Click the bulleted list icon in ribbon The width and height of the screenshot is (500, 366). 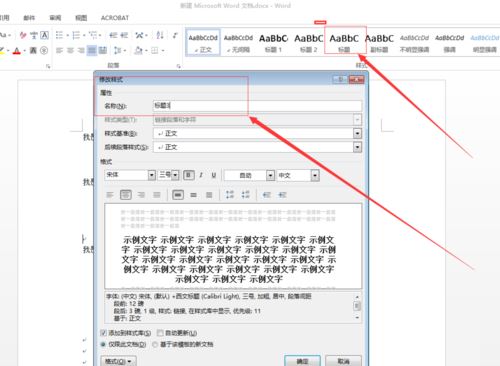tap(59, 35)
